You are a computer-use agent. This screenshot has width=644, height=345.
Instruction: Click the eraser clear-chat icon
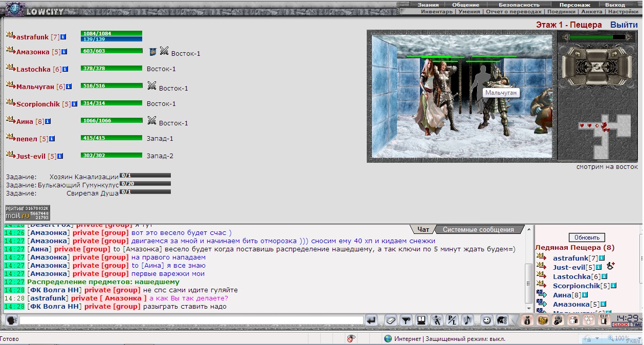(391, 320)
